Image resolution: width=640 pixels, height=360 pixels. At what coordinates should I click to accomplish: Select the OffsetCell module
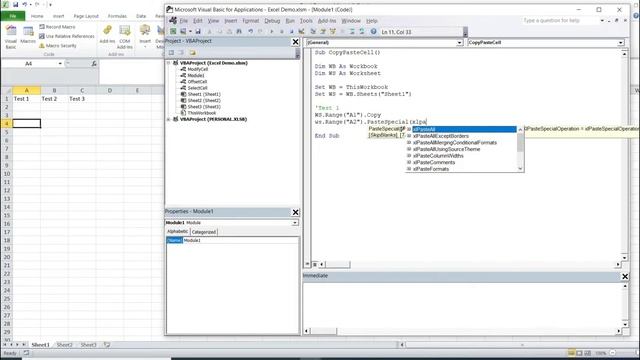click(197, 82)
